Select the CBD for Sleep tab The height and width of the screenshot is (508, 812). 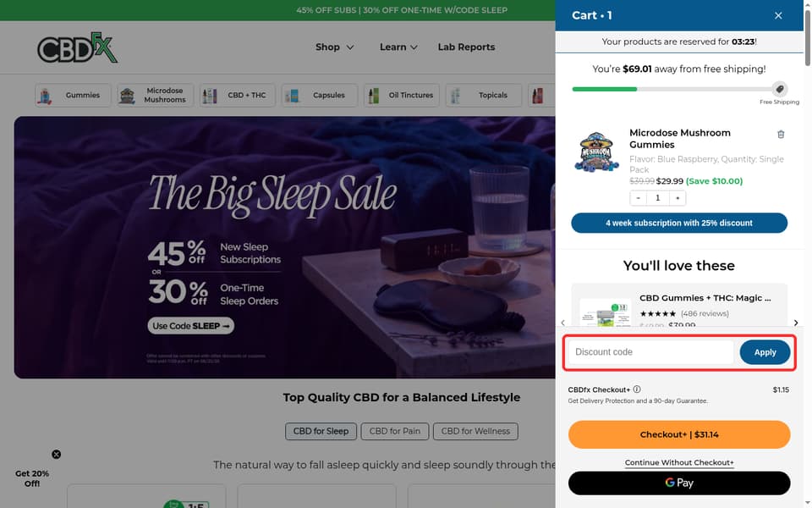(321, 431)
